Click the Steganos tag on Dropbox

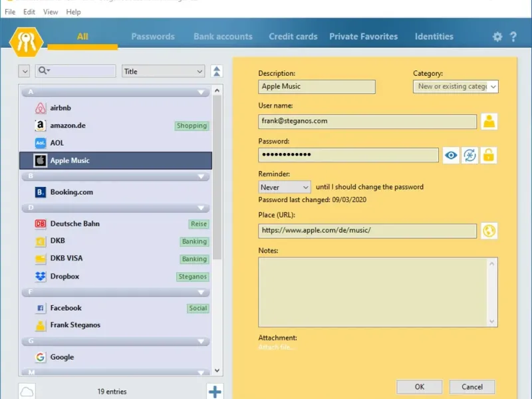[192, 277]
